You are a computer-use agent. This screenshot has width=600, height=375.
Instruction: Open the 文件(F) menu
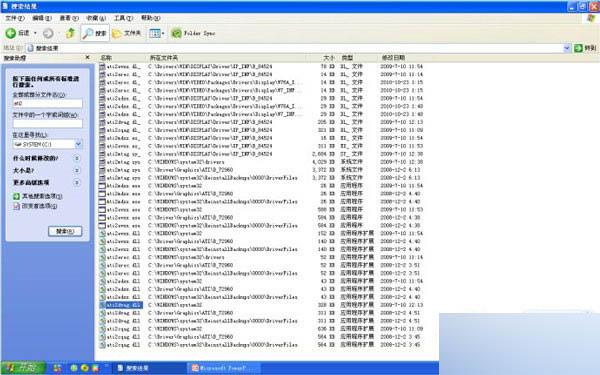click(x=15, y=18)
